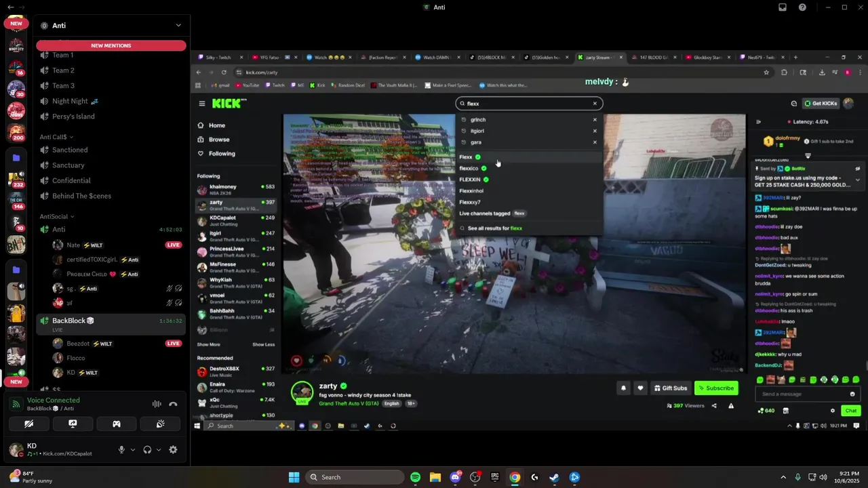Click Get KICKs button
This screenshot has height=488, width=868.
tap(821, 104)
